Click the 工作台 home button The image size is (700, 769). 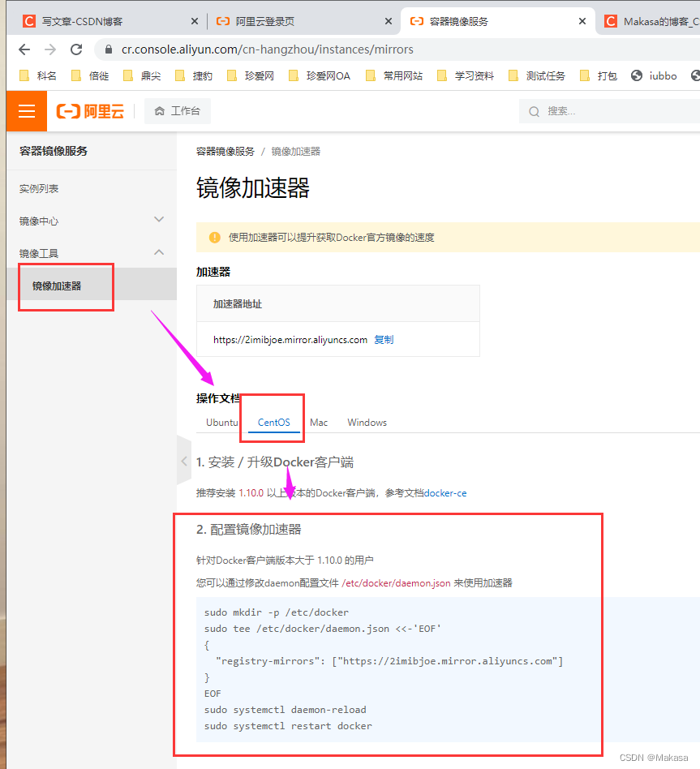(178, 111)
